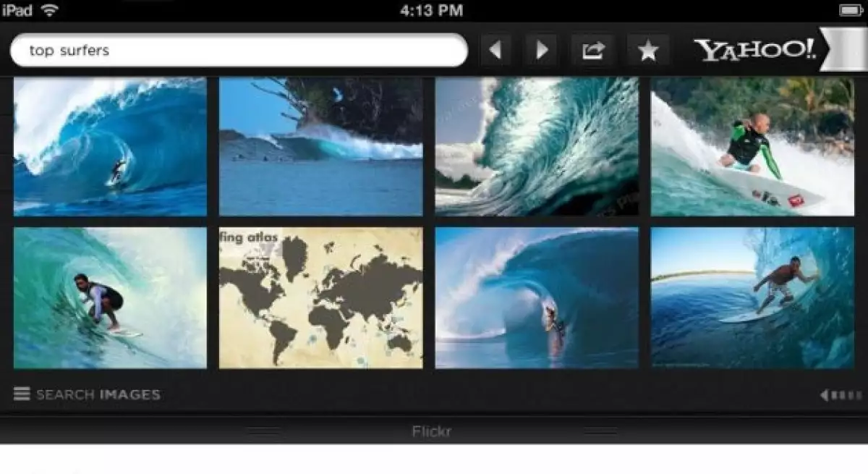Open the hamburger menu beside Search Images
This screenshot has width=868, height=474.
pyautogui.click(x=22, y=394)
